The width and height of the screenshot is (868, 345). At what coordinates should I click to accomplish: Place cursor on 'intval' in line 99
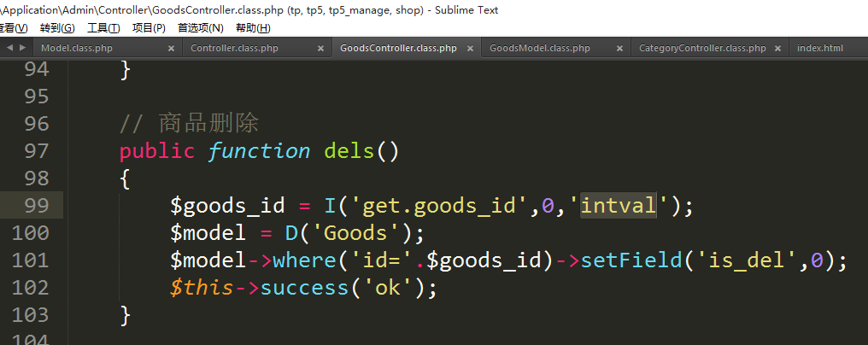[x=618, y=206]
